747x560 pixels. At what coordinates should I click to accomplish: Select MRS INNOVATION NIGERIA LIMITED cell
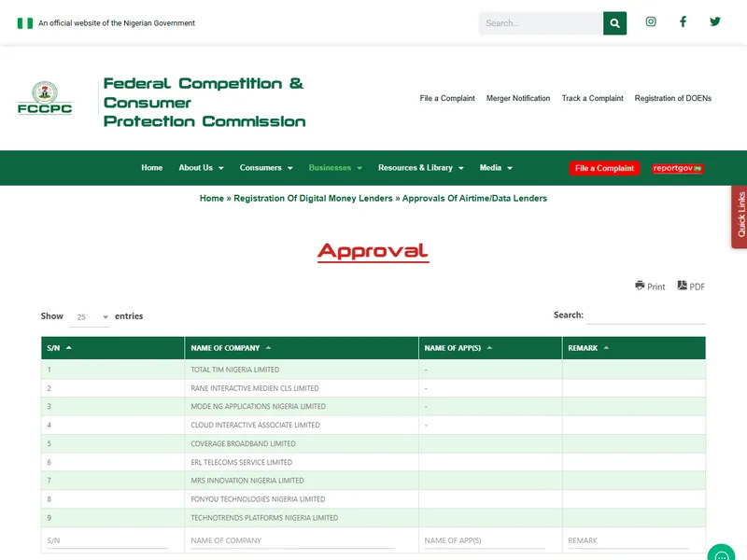click(x=302, y=481)
